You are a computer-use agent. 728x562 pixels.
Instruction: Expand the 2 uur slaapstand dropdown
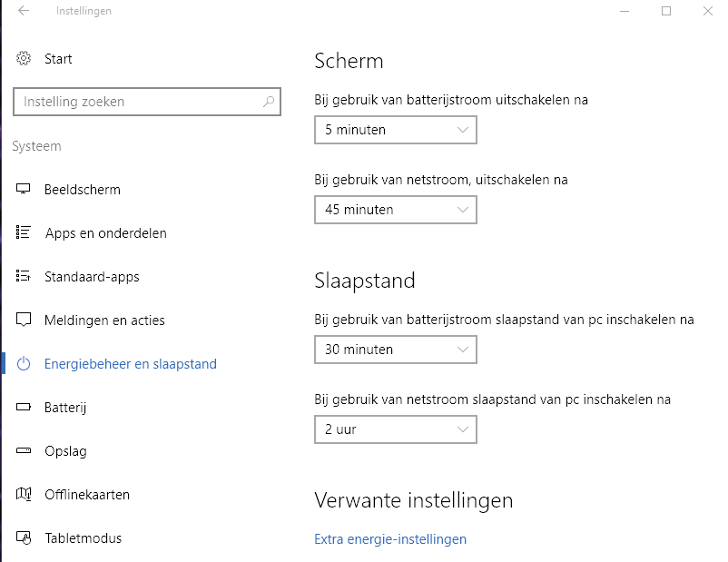click(395, 429)
